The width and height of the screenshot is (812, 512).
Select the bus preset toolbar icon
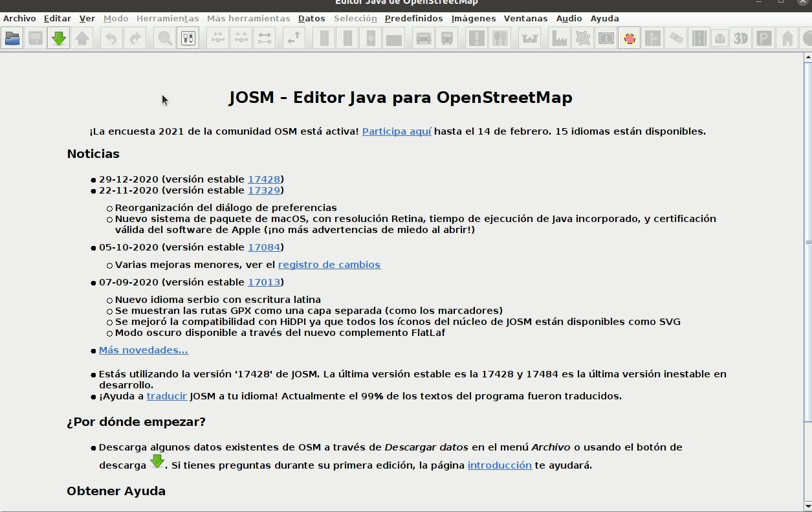(447, 39)
